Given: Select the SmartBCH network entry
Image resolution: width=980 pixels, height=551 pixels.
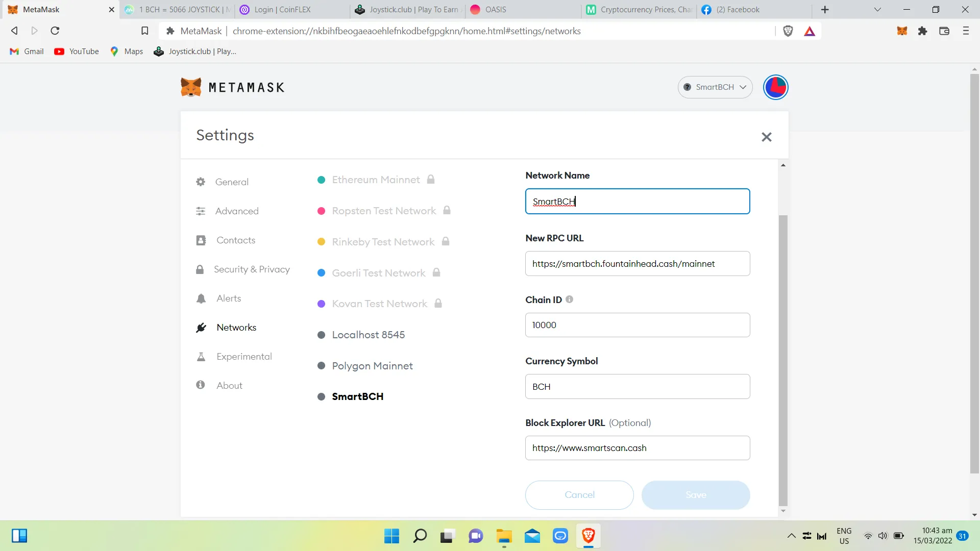Looking at the screenshot, I should coord(350,396).
